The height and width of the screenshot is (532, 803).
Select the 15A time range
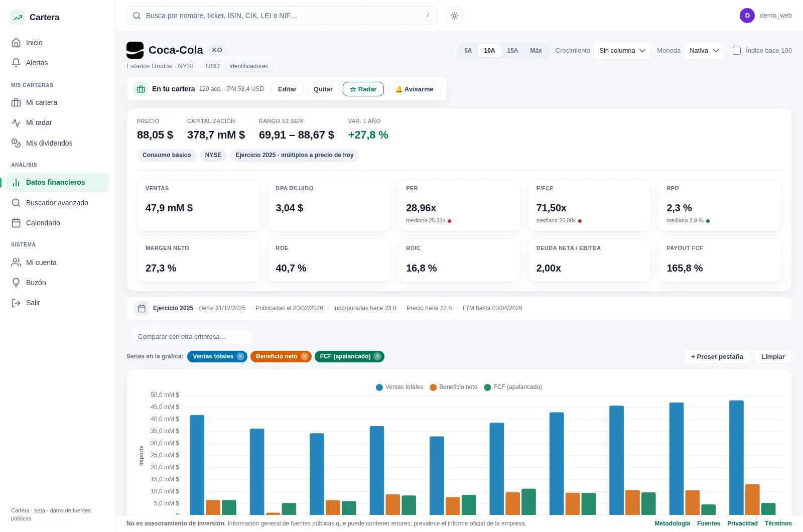pyautogui.click(x=512, y=51)
